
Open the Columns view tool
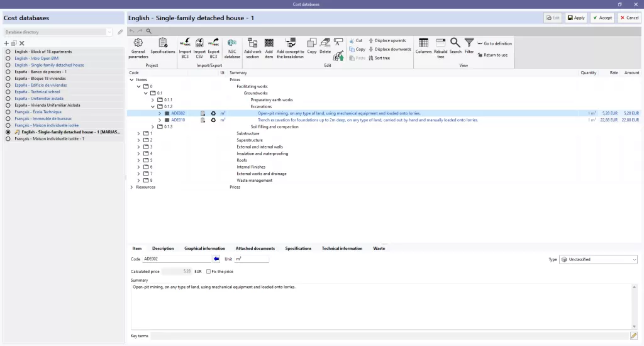point(423,46)
